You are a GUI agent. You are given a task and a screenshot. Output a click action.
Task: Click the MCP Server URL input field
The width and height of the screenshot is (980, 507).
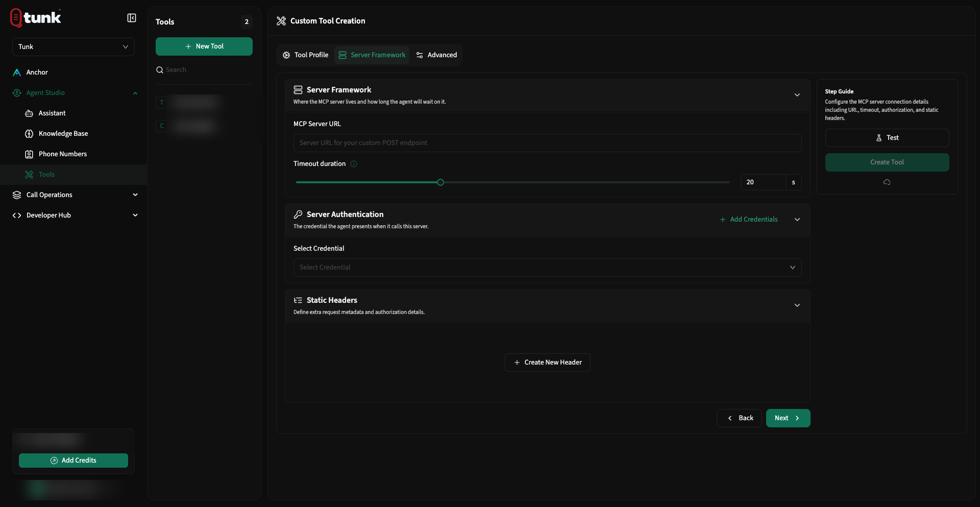coord(547,143)
